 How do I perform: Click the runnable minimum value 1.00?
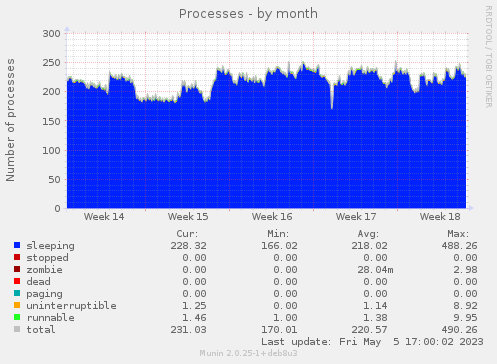[x=285, y=318]
